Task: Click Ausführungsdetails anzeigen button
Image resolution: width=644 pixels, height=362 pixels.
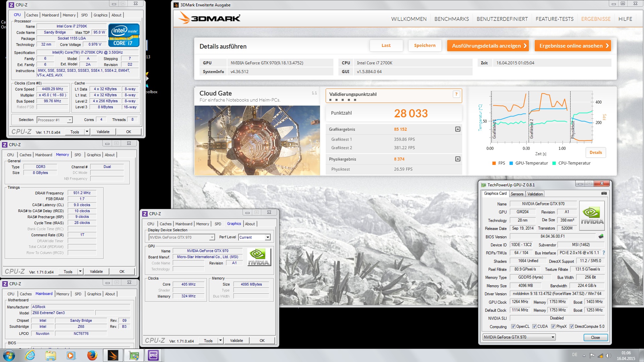Action: (488, 46)
